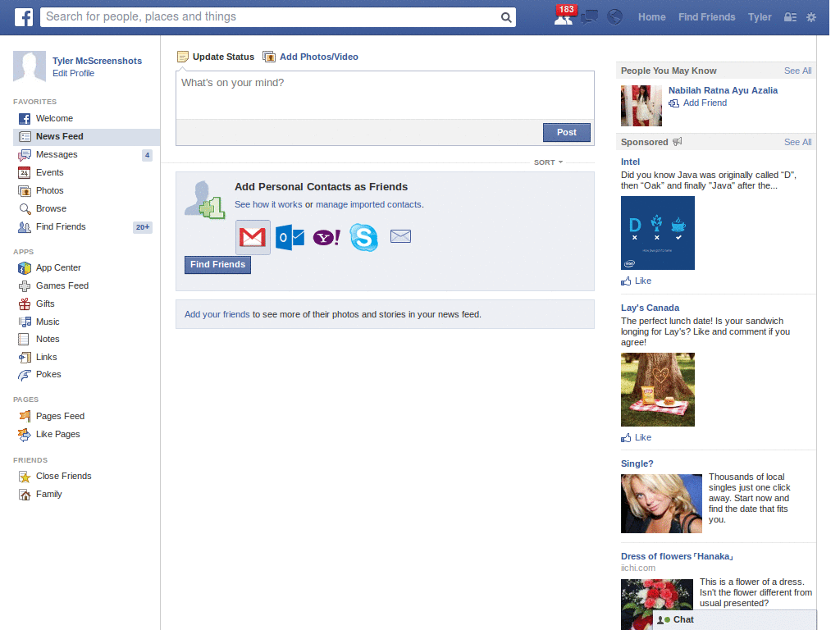Select the other email envelope icon
This screenshot has width=840, height=630.
[400, 236]
